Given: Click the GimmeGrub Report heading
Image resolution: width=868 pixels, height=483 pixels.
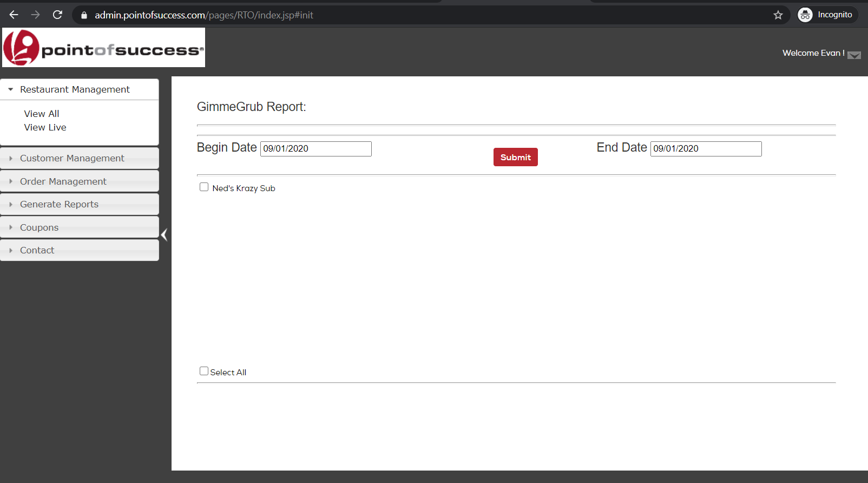Looking at the screenshot, I should 252,107.
